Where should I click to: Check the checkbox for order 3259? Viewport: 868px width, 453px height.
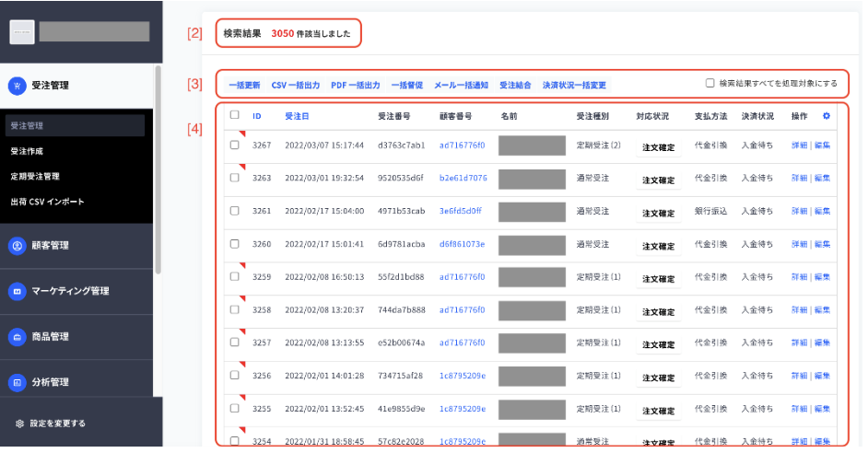235,276
